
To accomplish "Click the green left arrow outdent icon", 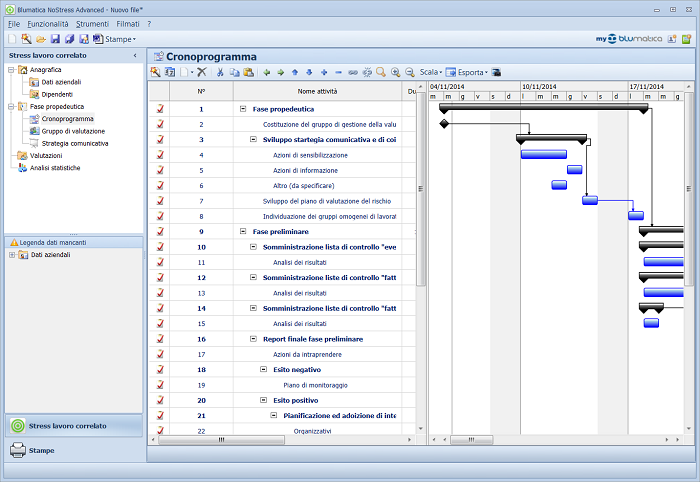I will click(x=266, y=73).
